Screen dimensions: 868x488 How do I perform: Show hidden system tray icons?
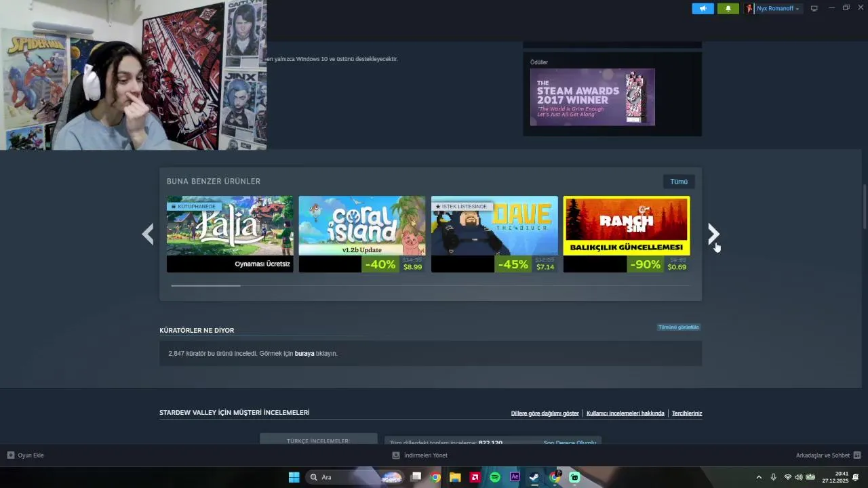point(759,477)
